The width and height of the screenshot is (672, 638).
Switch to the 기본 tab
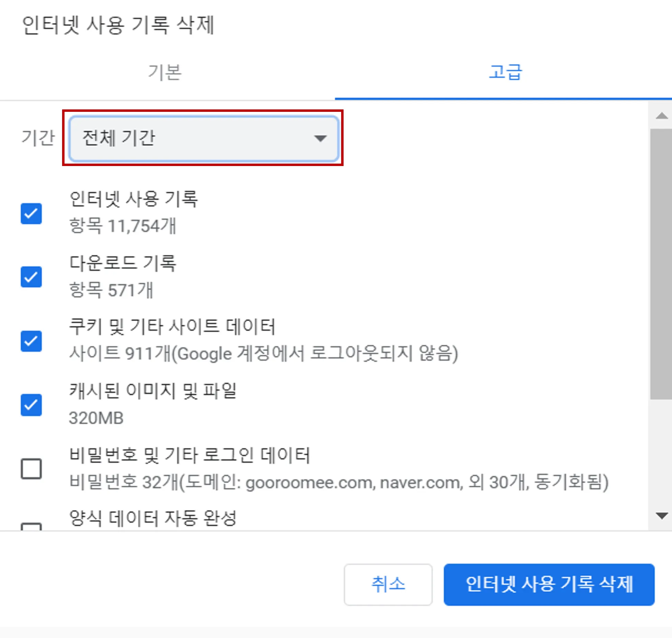coord(165,72)
